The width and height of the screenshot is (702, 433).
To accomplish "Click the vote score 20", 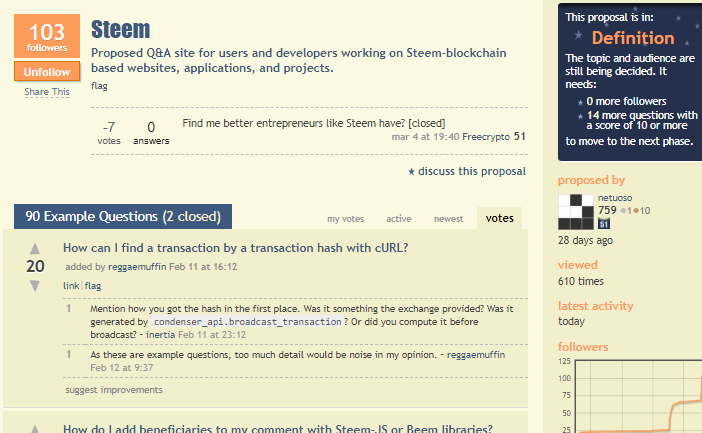I will click(35, 266).
